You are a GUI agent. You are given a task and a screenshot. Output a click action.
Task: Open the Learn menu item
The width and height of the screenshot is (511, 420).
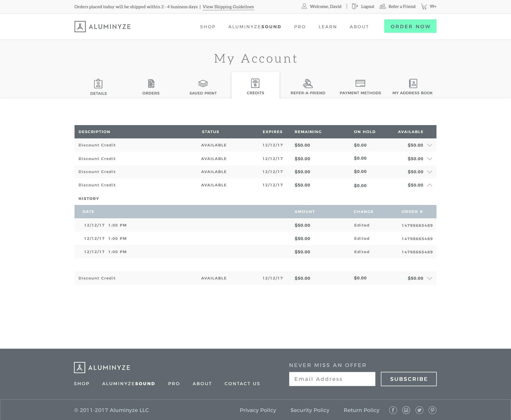pyautogui.click(x=328, y=27)
